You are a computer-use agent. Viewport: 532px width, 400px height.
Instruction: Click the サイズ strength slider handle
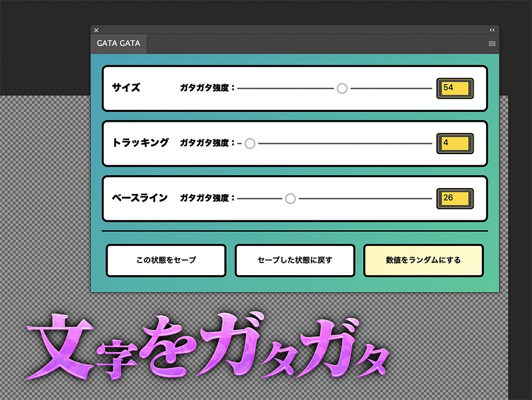(342, 88)
